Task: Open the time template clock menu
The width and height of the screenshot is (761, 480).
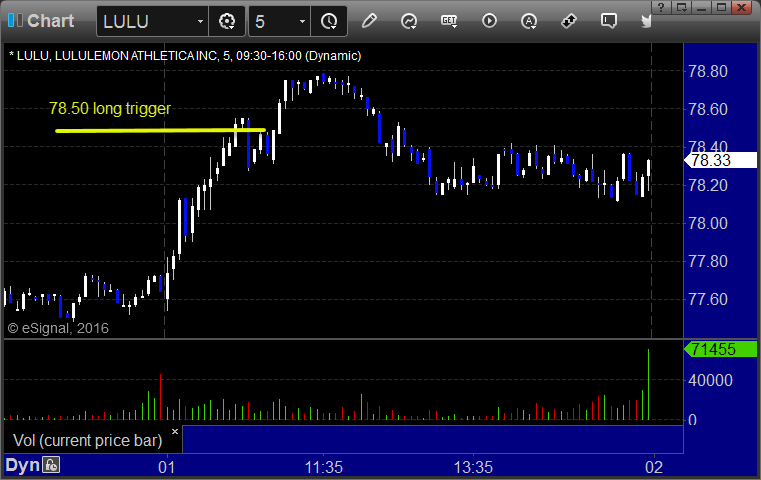Action: 329,21
